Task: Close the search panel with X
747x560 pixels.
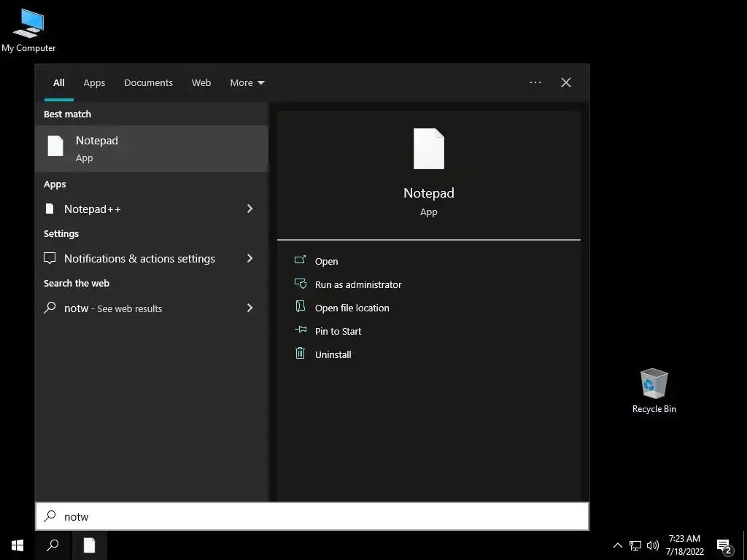Action: point(566,82)
